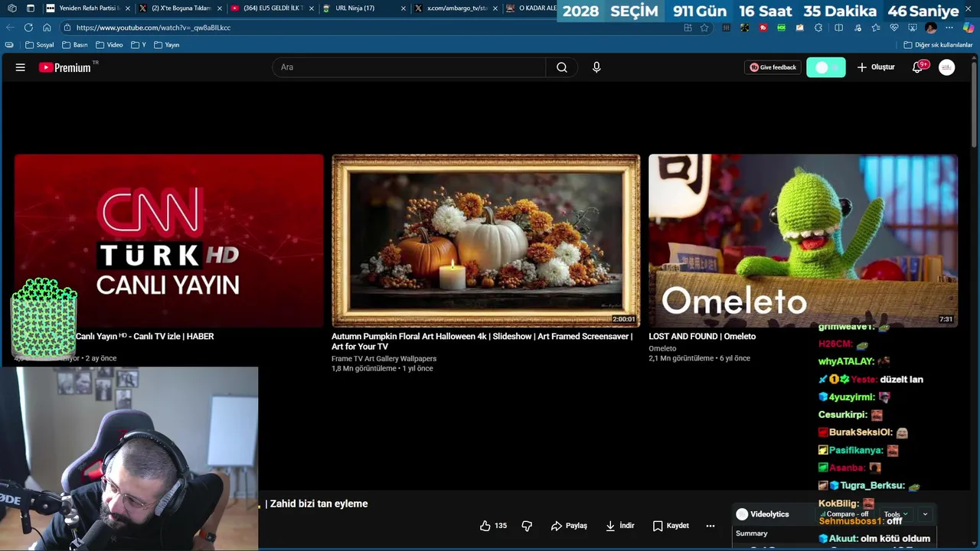Image resolution: width=980 pixels, height=551 pixels.
Task: Open the extensions puzzle icon
Action: pyautogui.click(x=818, y=28)
